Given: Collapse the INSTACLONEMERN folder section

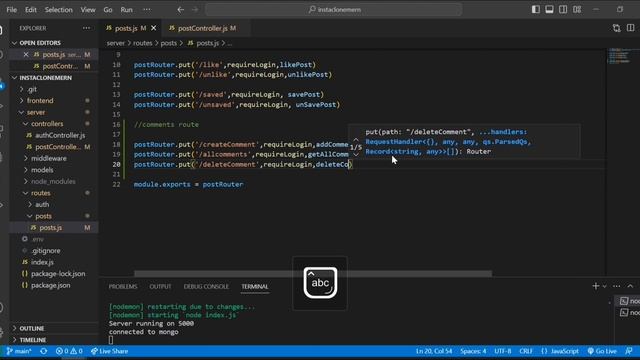Looking at the screenshot, I should [x=45, y=78].
